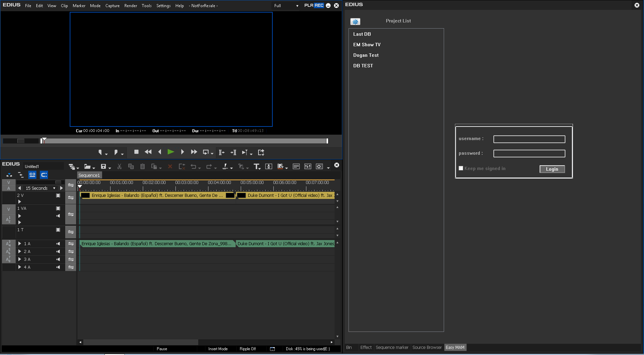Move to the next edit point
644x355 pixels.
click(233, 152)
